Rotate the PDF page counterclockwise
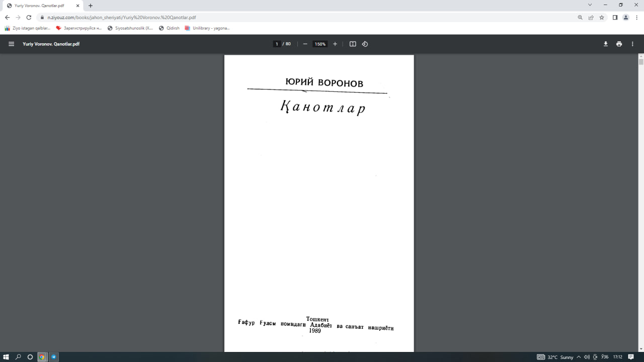 click(365, 44)
